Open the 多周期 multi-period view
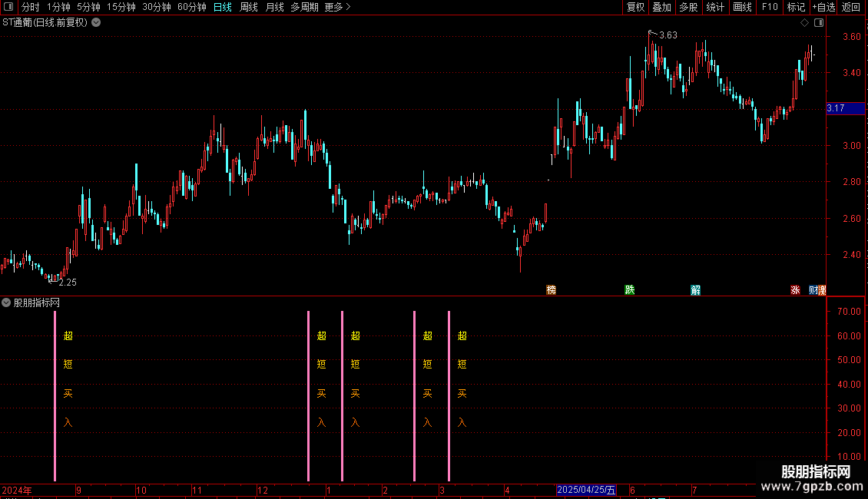 [x=304, y=7]
